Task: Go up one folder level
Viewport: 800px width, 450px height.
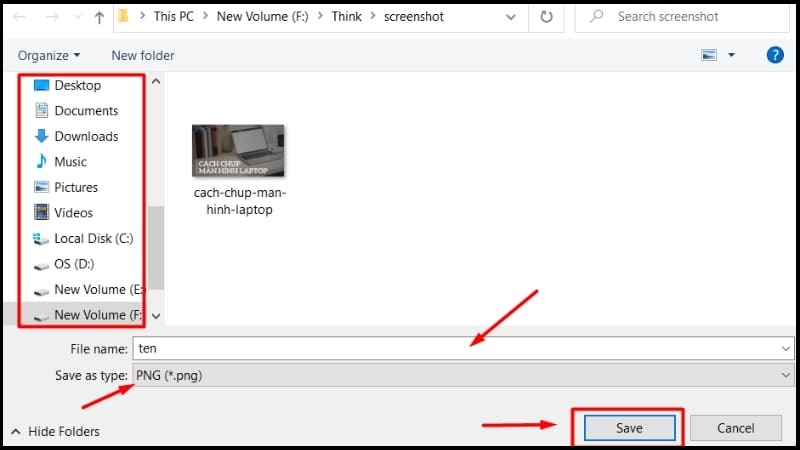Action: coord(99,17)
